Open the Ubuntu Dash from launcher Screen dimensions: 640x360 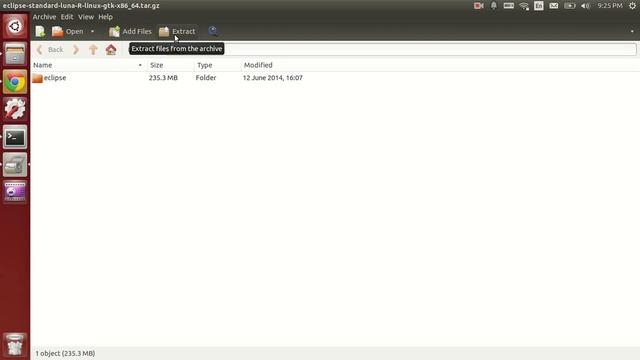[15, 27]
